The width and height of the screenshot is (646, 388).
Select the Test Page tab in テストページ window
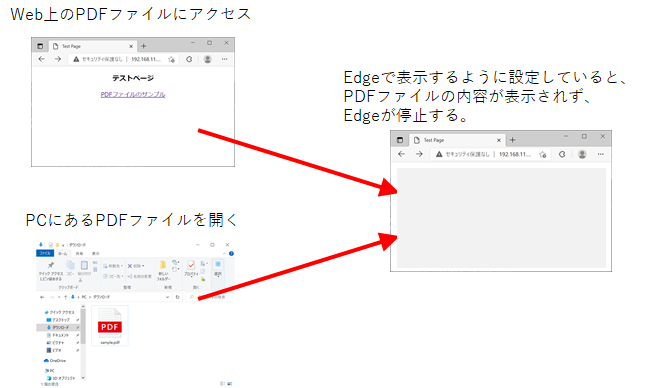(x=93, y=46)
